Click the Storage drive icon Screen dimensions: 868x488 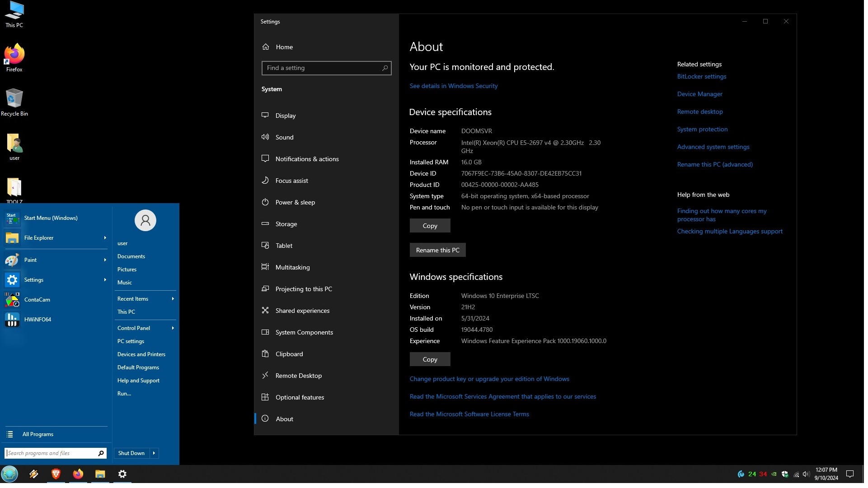pyautogui.click(x=265, y=223)
